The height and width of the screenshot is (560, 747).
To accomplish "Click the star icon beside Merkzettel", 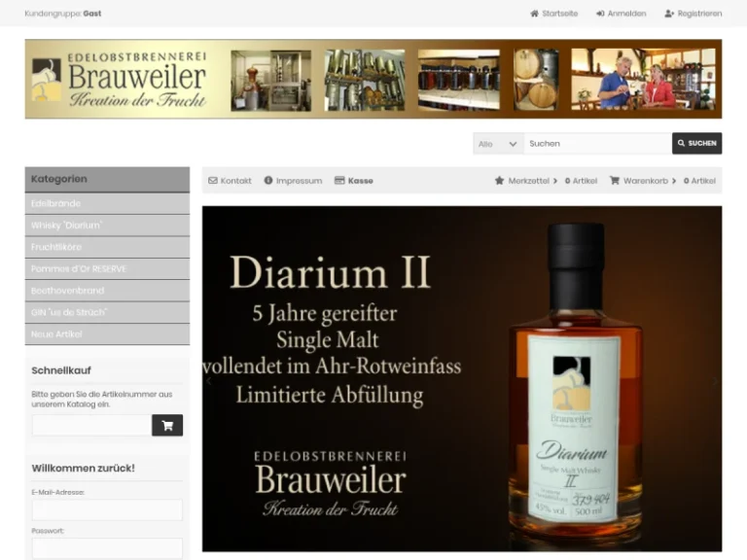I will click(x=499, y=181).
